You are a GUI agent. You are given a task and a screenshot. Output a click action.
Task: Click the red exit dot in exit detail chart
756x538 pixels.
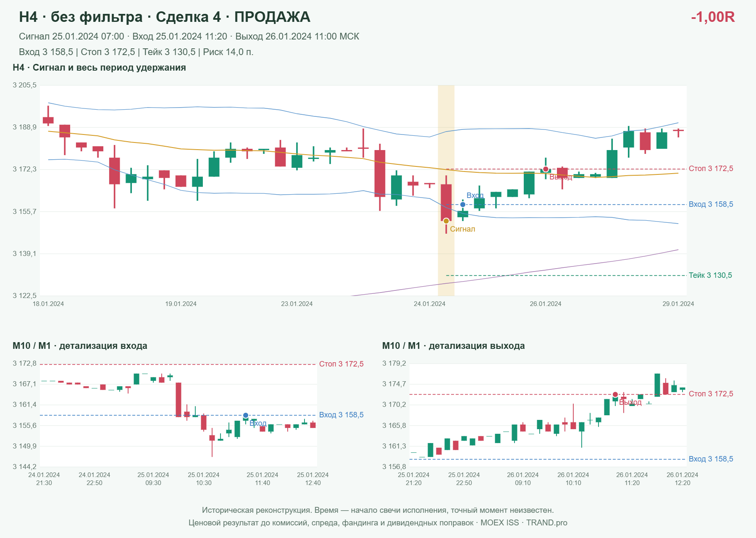615,394
